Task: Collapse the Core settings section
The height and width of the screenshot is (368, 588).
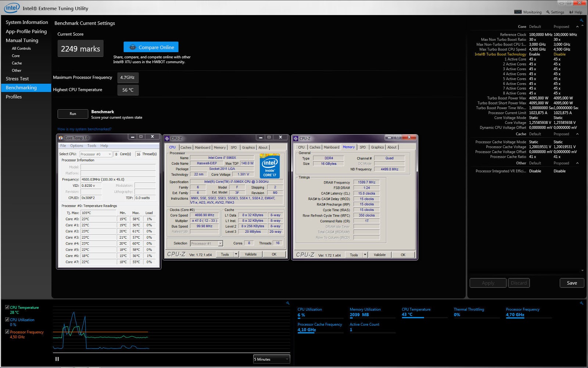Action: tap(577, 26)
